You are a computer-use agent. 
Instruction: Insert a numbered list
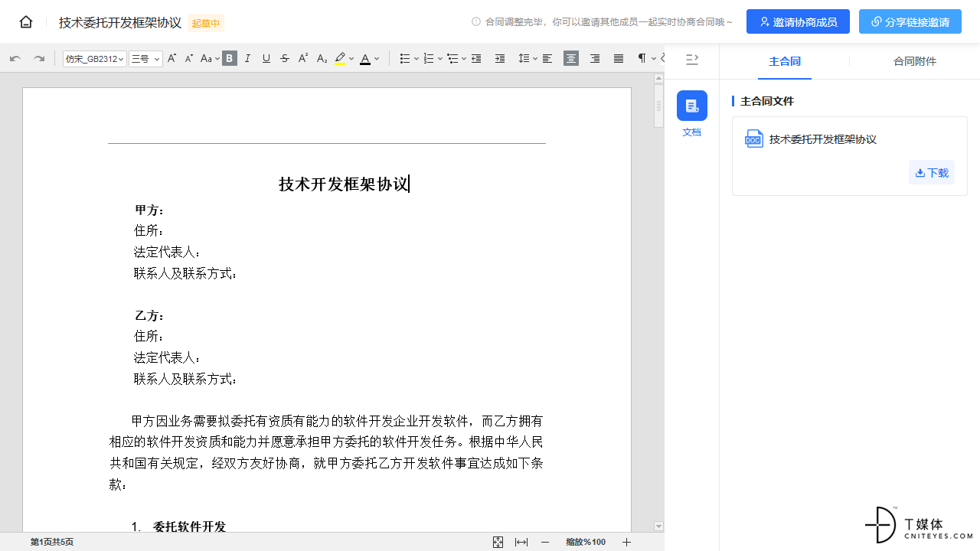tap(429, 58)
